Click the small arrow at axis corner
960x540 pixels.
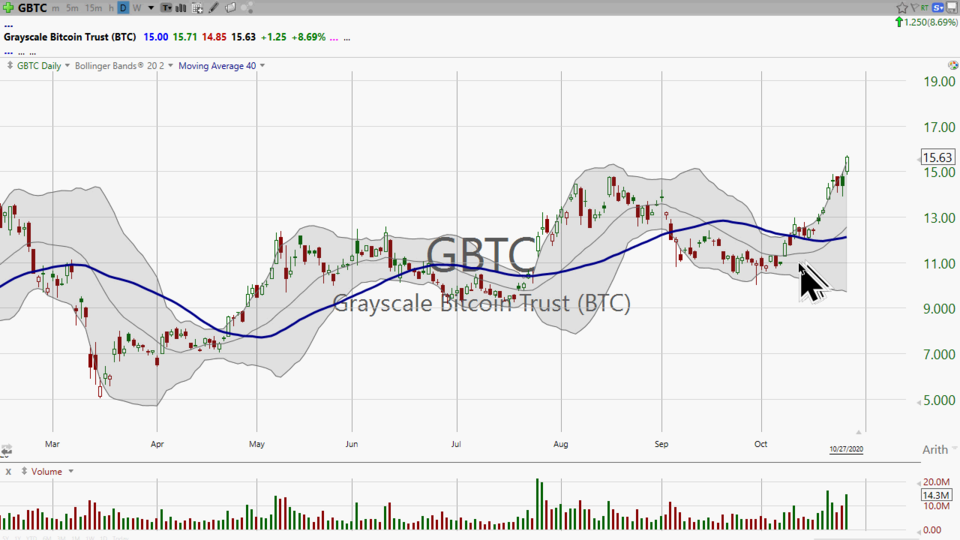[858, 432]
